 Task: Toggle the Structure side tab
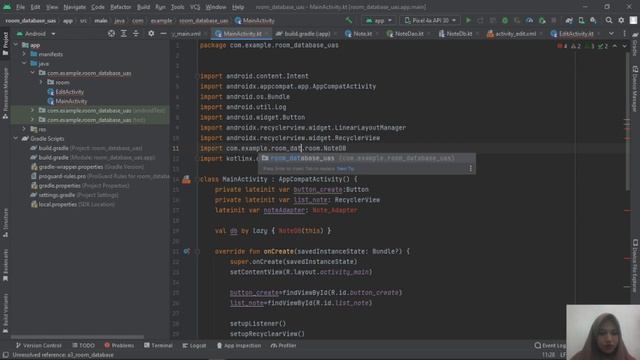point(5,223)
